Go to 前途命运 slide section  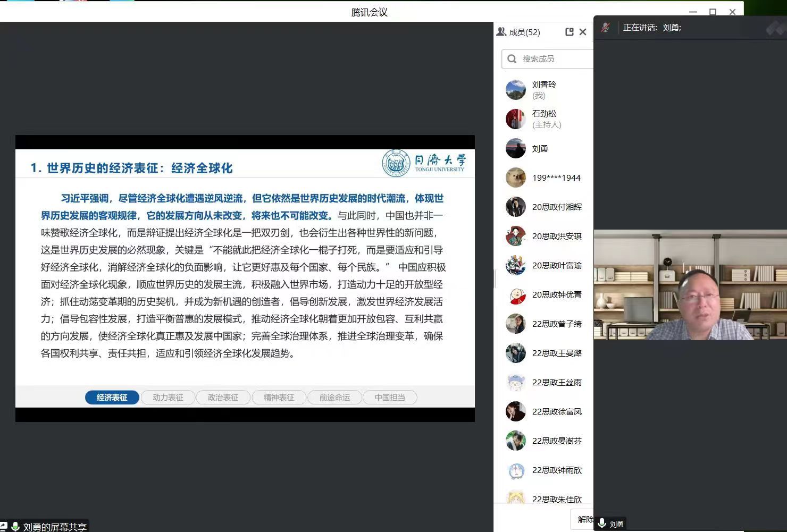click(334, 398)
